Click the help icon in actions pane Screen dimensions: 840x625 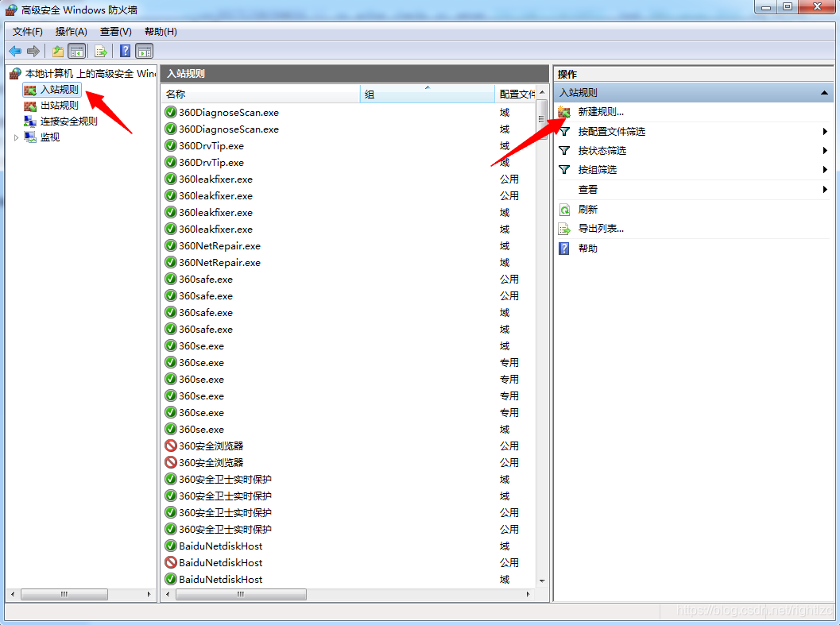564,249
